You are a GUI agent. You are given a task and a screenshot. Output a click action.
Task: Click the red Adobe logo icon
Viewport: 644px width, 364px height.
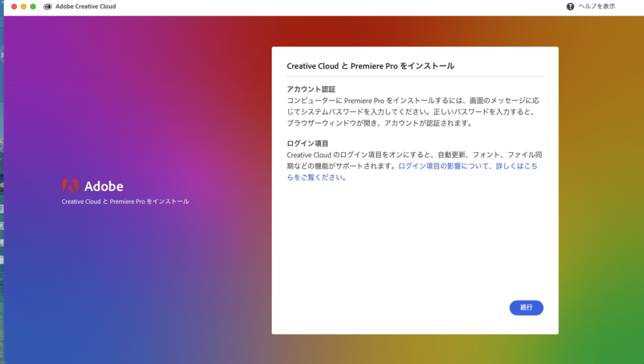click(70, 186)
